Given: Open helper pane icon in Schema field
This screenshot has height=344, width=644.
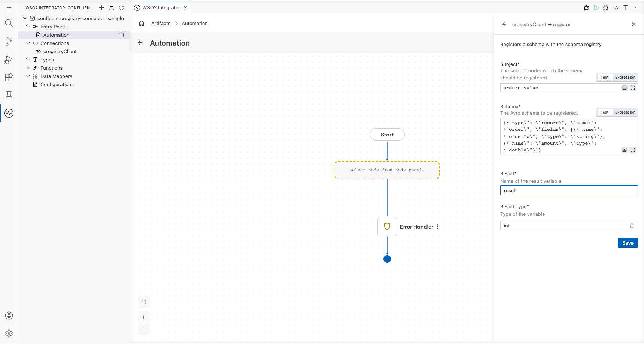Looking at the screenshot, I should pos(625,150).
